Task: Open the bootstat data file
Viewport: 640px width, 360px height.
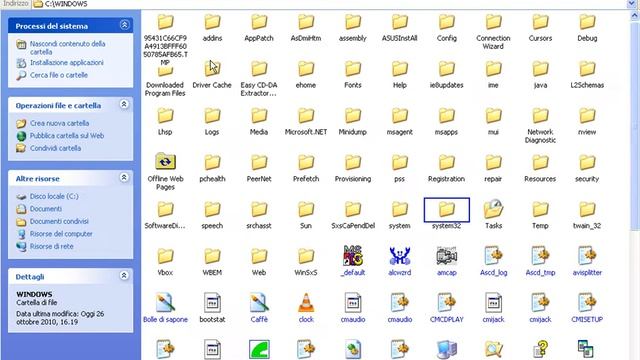Action: click(x=212, y=303)
